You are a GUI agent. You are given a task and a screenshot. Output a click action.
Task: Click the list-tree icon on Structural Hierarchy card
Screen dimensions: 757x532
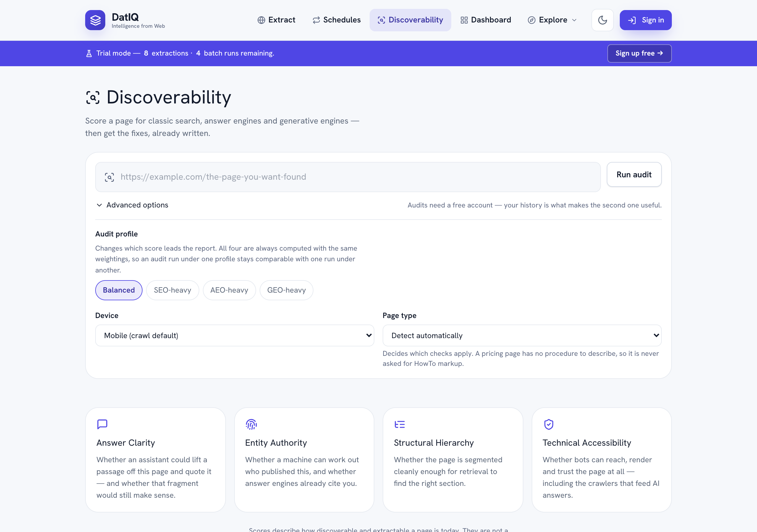[x=399, y=424]
